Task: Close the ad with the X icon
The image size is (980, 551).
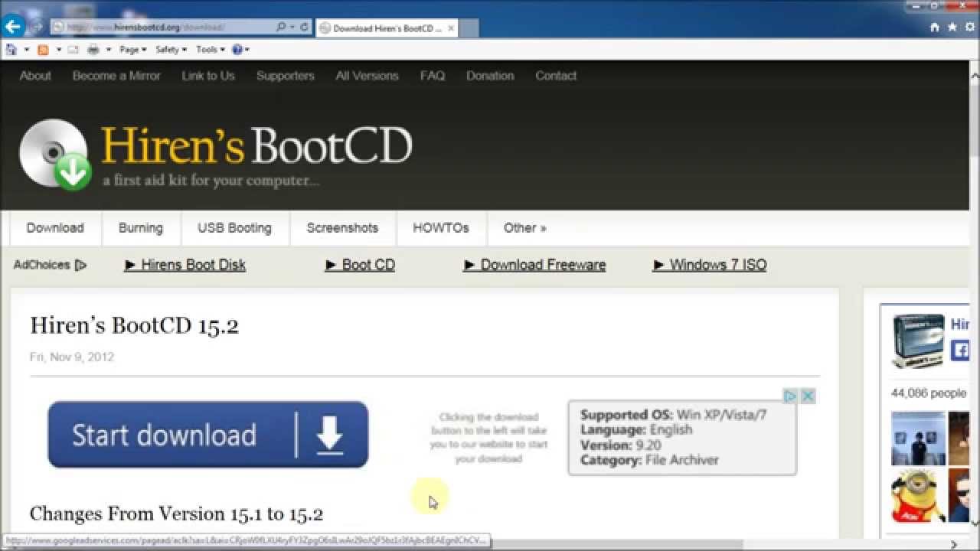Action: coord(807,396)
